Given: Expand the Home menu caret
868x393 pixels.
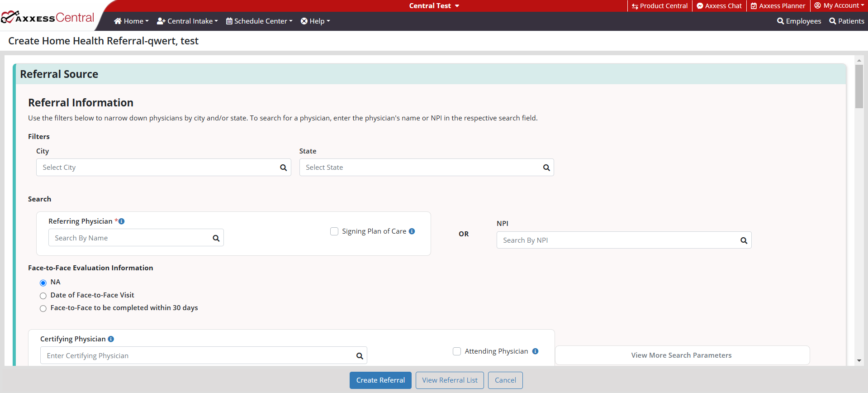Looking at the screenshot, I should (x=147, y=21).
